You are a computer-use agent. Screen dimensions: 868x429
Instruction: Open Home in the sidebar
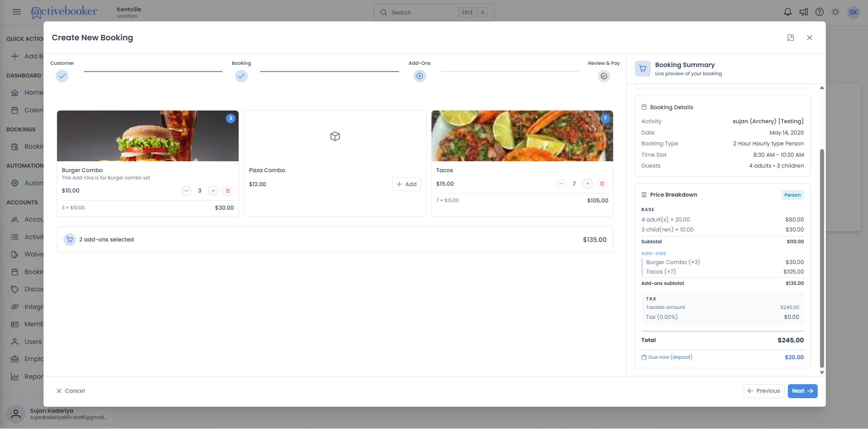27,93
